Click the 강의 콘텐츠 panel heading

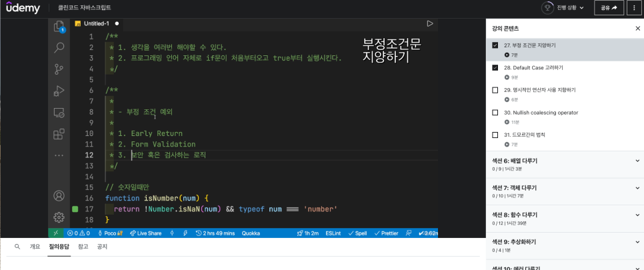click(x=505, y=29)
